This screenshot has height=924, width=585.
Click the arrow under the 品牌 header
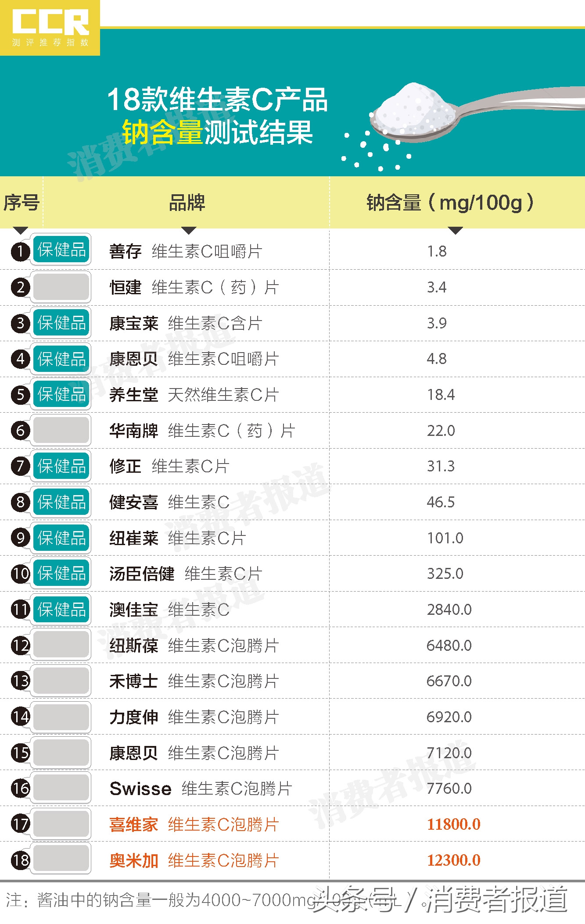pos(188,230)
